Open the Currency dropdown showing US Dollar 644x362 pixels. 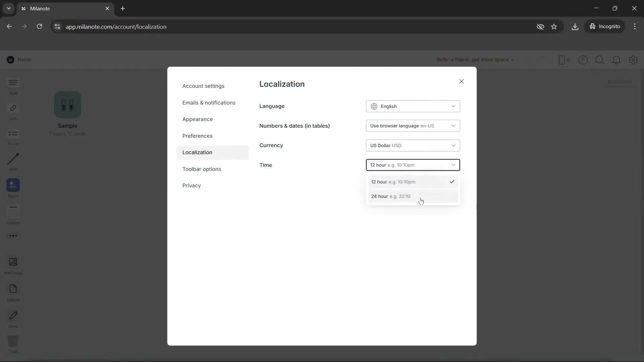pyautogui.click(x=413, y=145)
